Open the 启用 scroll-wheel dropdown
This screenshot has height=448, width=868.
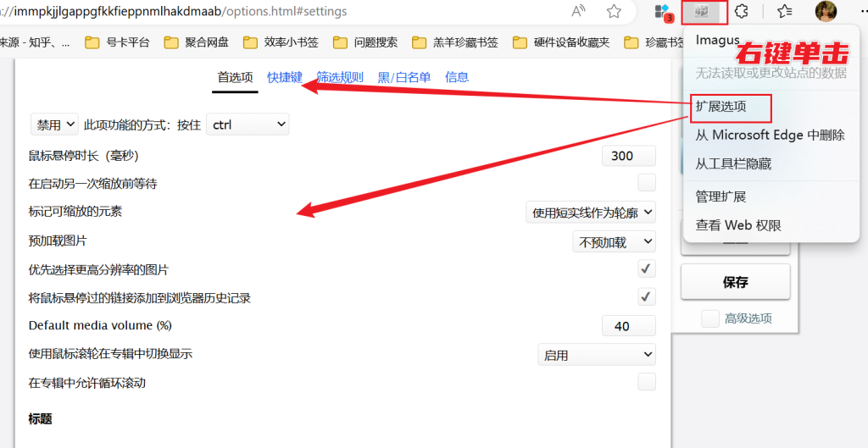pos(597,355)
